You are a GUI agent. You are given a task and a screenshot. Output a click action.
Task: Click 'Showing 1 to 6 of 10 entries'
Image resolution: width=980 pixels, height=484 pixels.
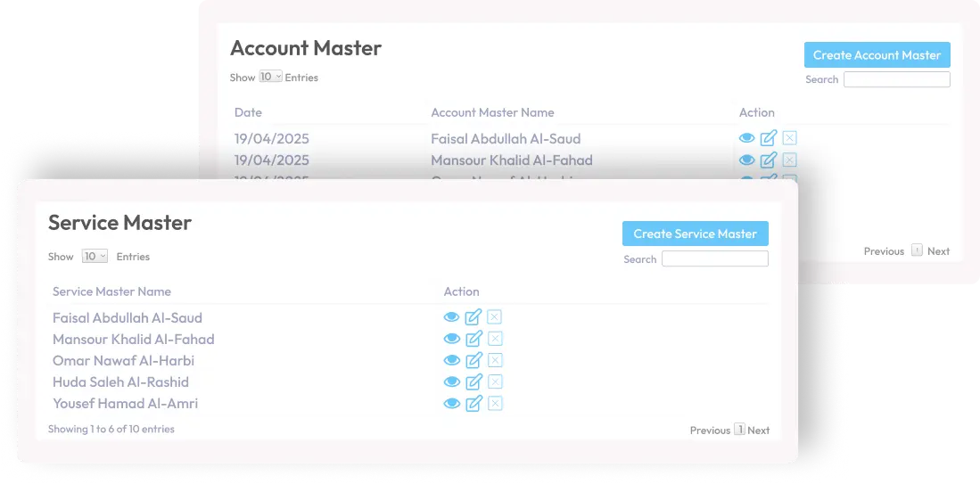point(111,429)
